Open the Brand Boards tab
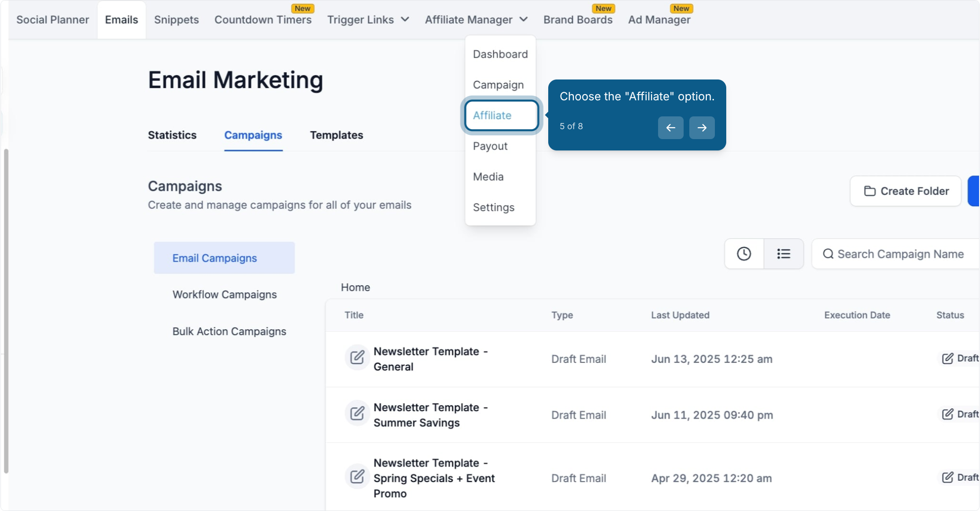Image resolution: width=980 pixels, height=511 pixels. [x=578, y=20]
